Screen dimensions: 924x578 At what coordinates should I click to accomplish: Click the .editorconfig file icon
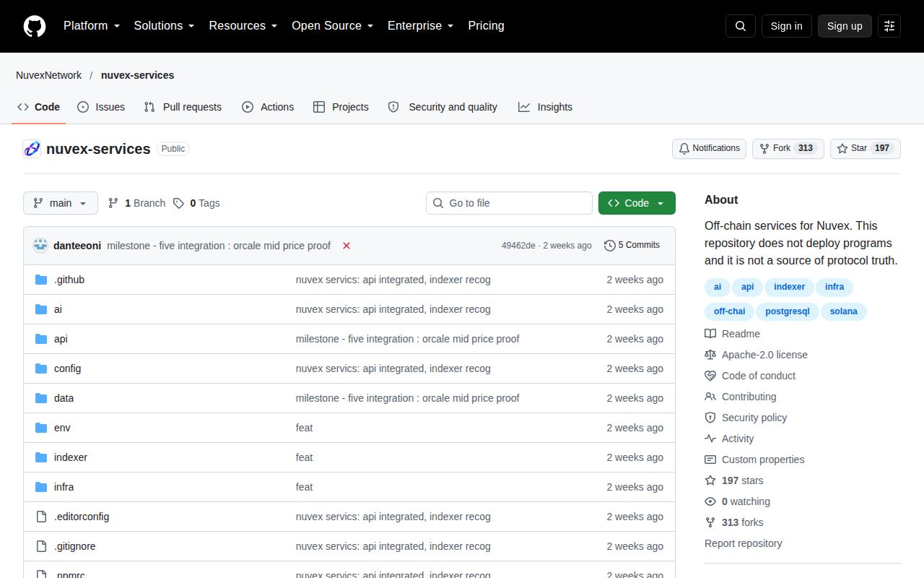[41, 517]
